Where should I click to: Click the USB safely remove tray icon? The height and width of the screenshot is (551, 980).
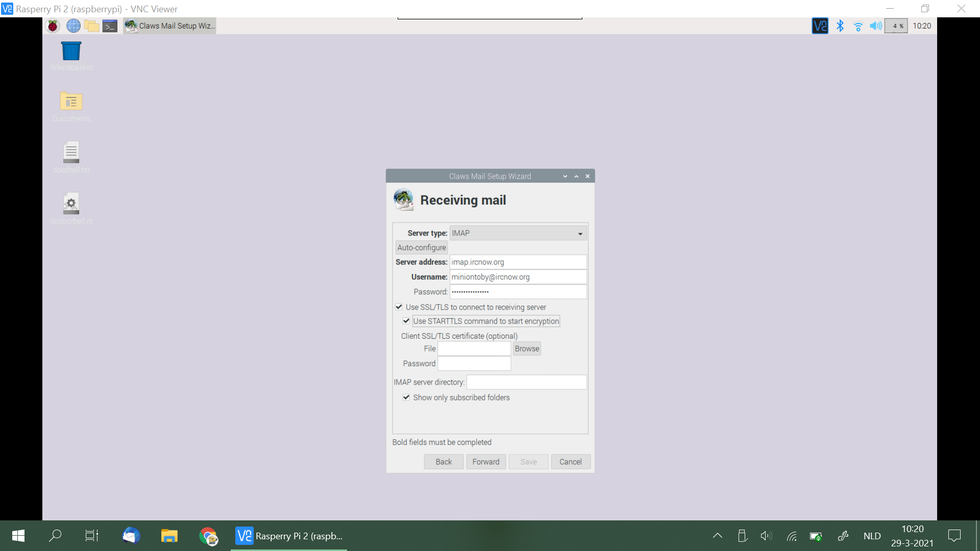click(x=743, y=536)
